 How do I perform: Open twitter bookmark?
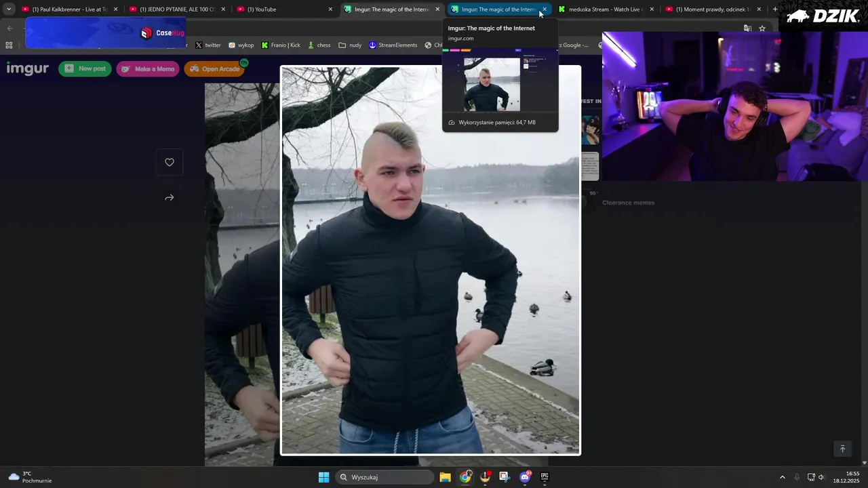pos(208,45)
